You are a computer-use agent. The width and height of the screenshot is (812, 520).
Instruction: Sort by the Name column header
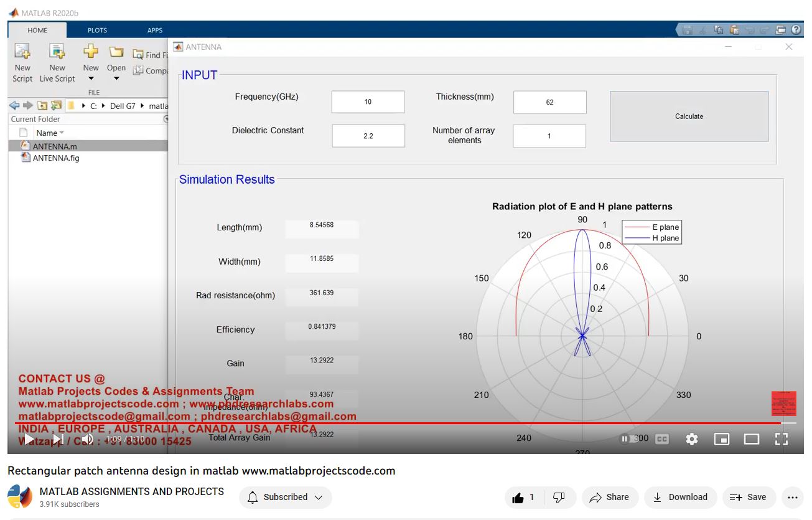click(x=50, y=133)
